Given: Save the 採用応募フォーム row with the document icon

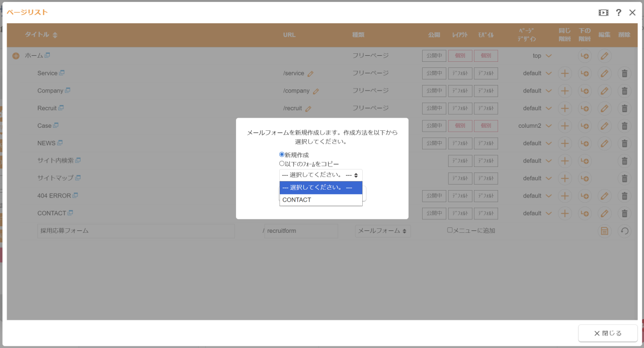Looking at the screenshot, I should 605,230.
